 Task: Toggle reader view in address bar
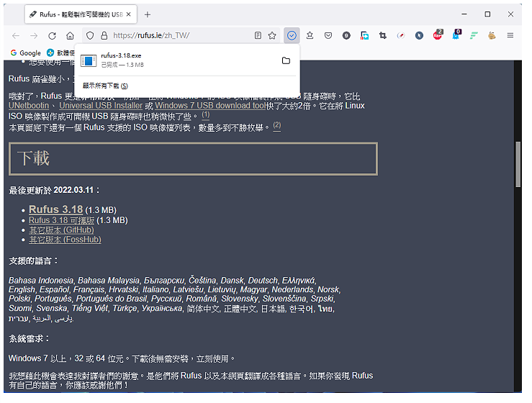[258, 35]
